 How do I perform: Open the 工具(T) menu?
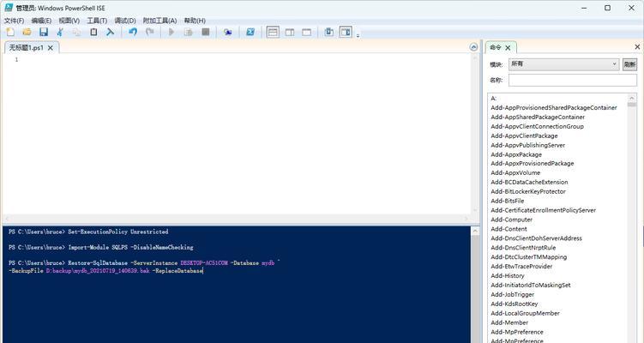[97, 21]
